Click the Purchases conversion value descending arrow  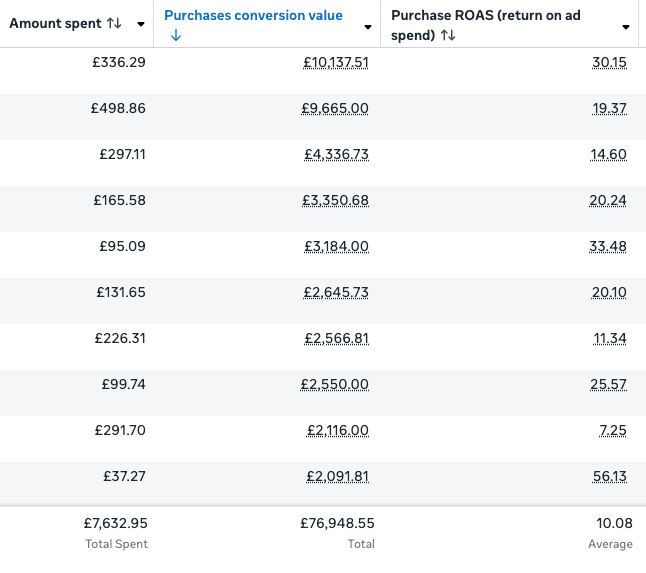click(175, 35)
